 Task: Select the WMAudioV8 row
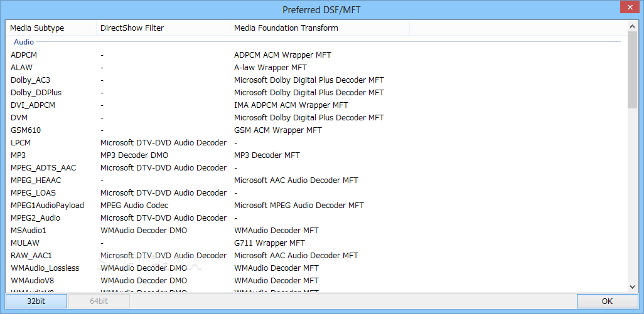coord(316,280)
